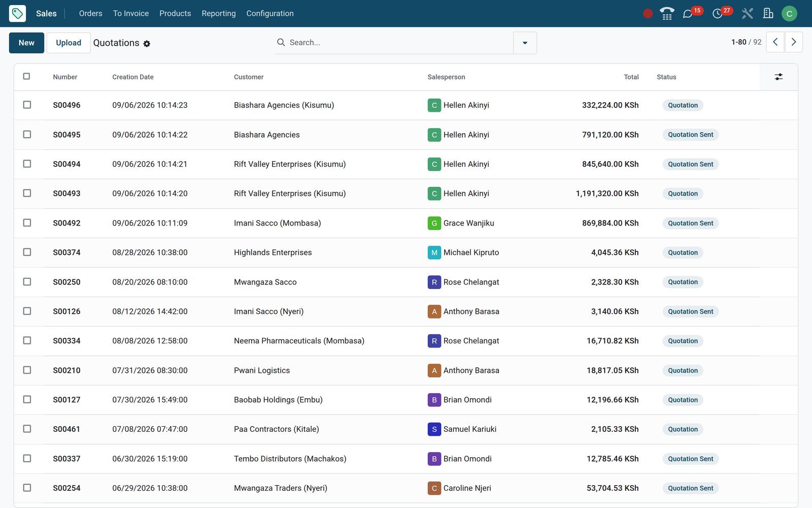Tick the checkbox for order S00374
This screenshot has height=508, width=812.
click(x=27, y=252)
